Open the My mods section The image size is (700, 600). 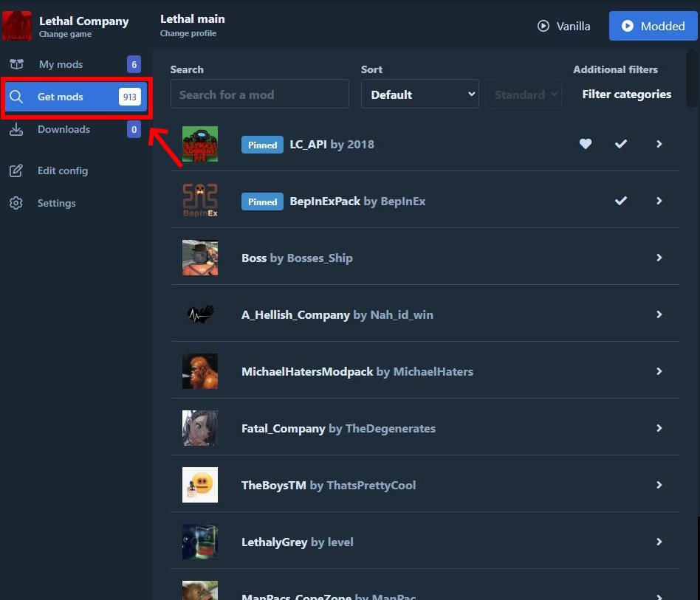pos(75,64)
